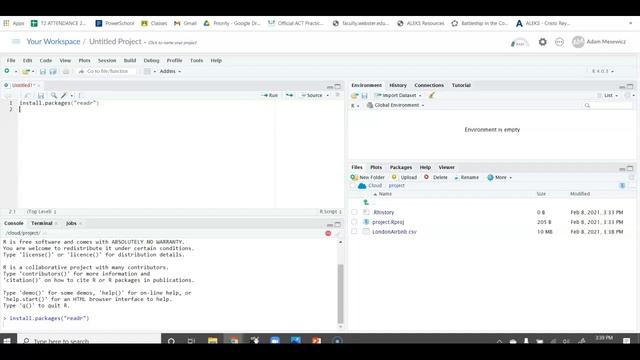Open File Explorer from the Windows taskbar
This screenshot has width=640, height=360.
(213, 340)
